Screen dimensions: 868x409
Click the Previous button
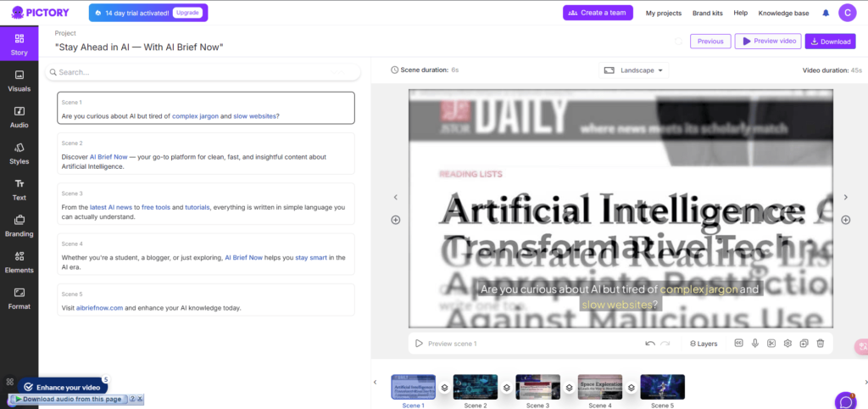point(710,41)
